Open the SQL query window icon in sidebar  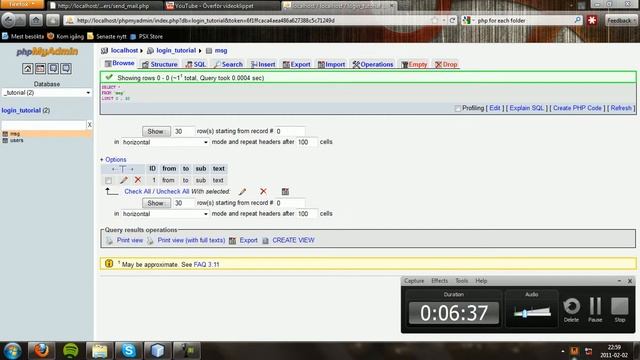40,68
